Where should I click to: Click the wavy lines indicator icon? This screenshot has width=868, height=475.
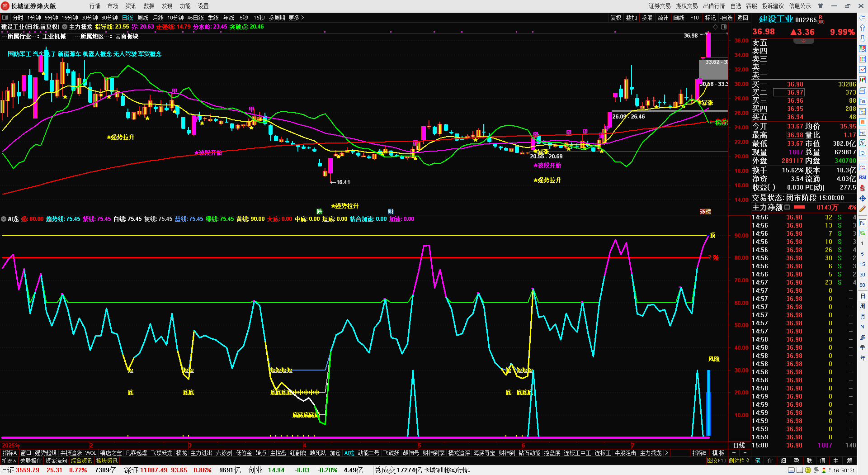862,167
